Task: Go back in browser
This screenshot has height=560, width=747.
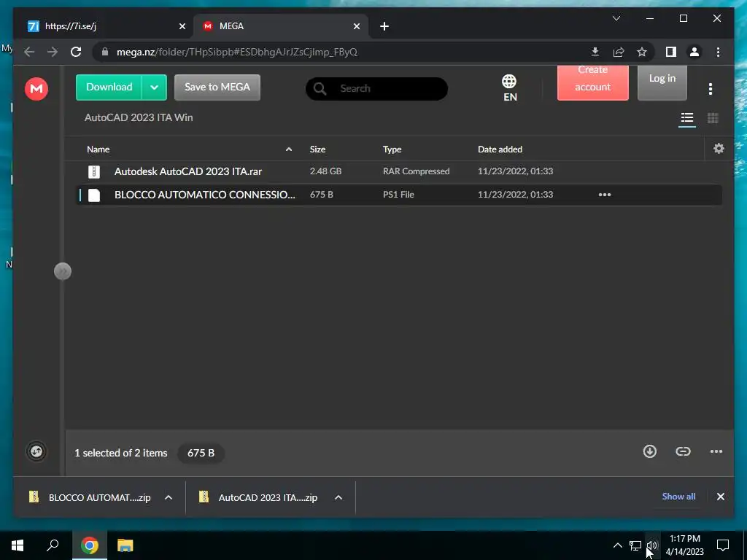Action: 29,52
